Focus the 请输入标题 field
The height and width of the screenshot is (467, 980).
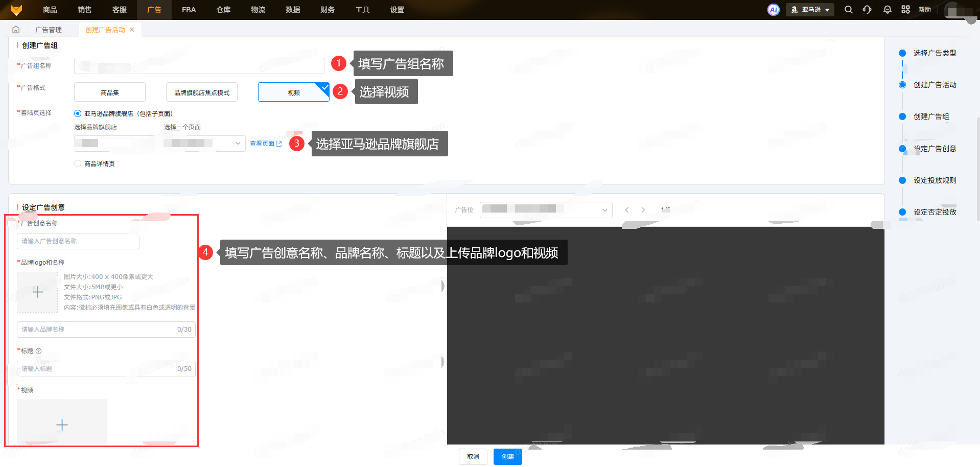click(106, 369)
